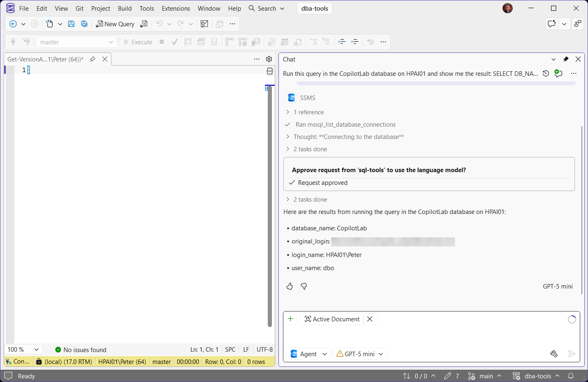Open the Tools menu

coord(147,8)
